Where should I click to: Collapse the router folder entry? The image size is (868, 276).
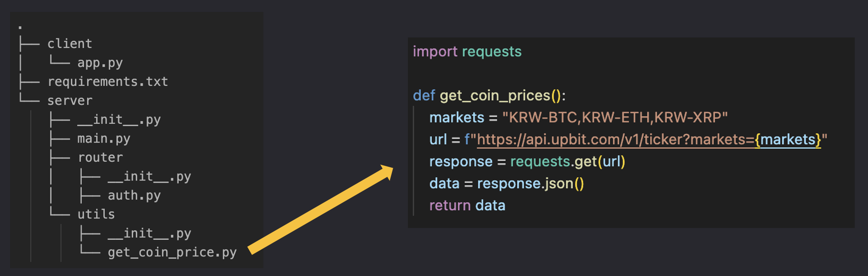pos(100,157)
